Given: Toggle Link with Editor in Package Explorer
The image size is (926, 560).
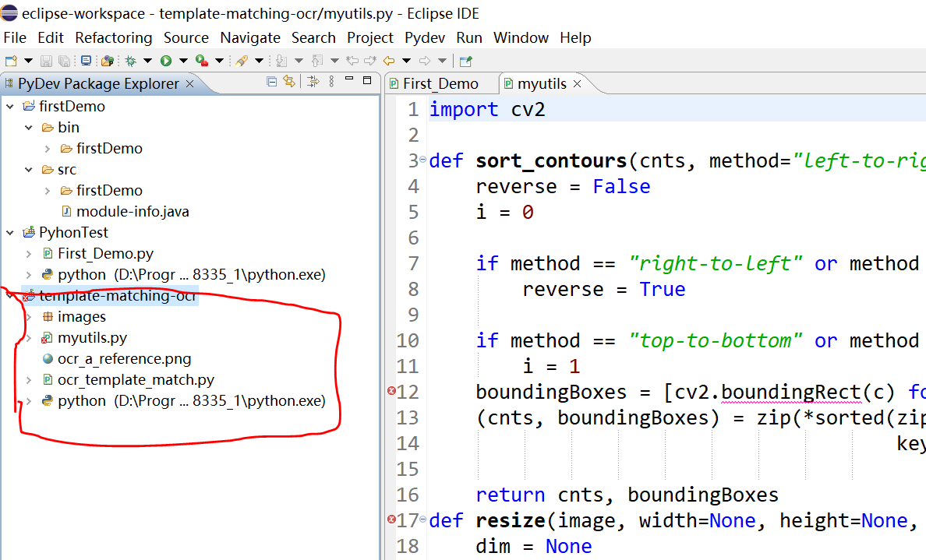Looking at the screenshot, I should (289, 81).
